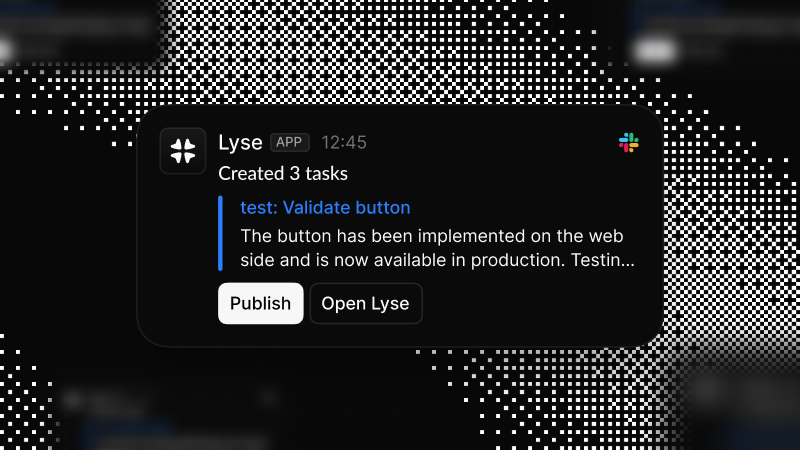Click the APP badge next to Lyse

[290, 142]
